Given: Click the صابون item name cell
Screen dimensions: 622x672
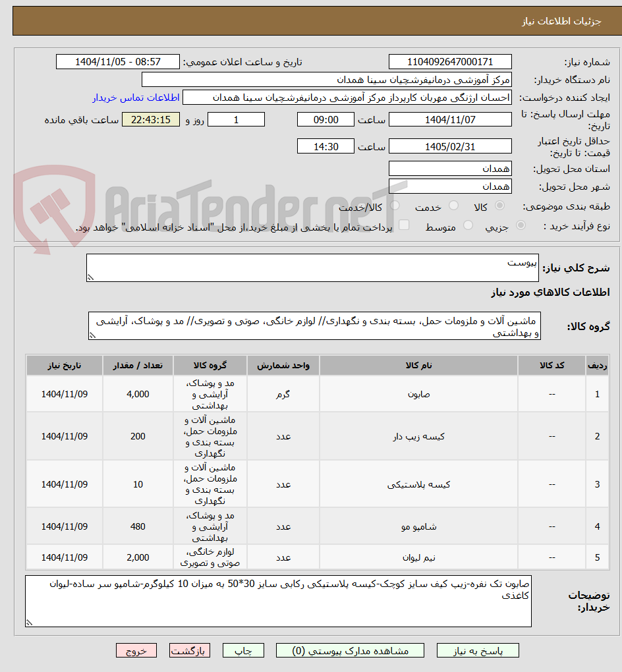Looking at the screenshot, I should tap(418, 394).
